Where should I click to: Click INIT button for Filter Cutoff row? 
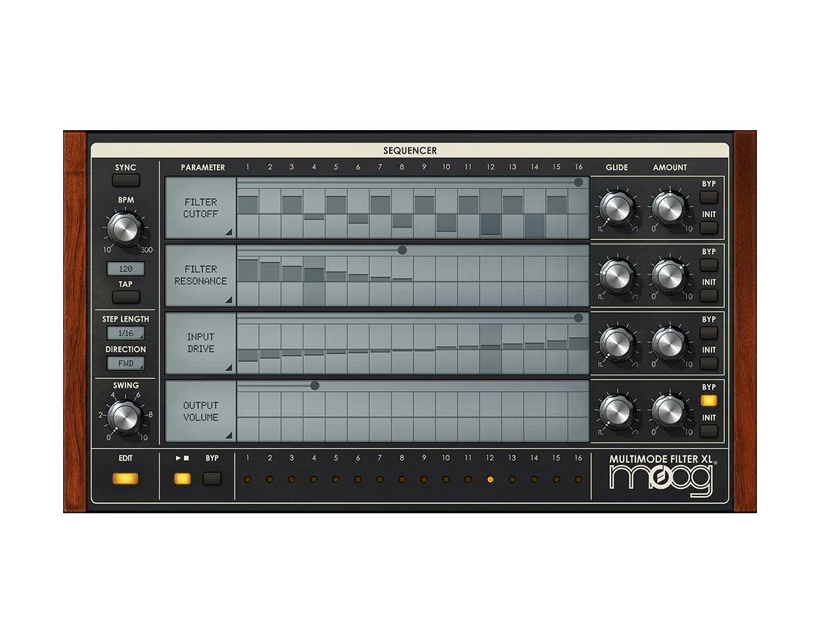(x=709, y=228)
